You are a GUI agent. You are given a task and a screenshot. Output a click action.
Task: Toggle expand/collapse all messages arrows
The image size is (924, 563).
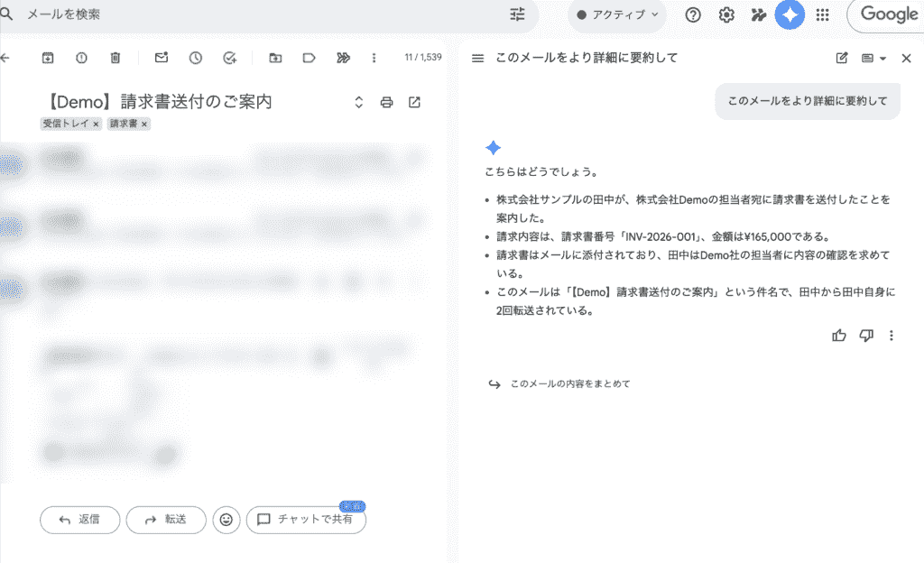click(x=359, y=103)
